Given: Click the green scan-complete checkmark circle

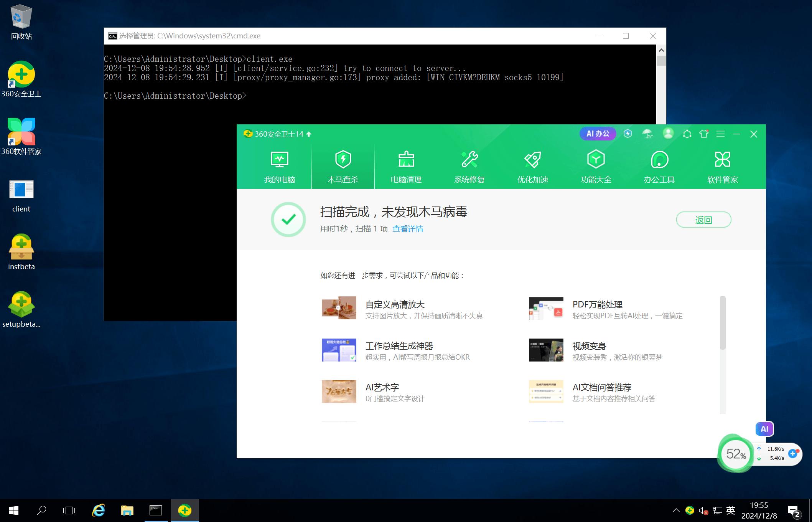Looking at the screenshot, I should (x=288, y=220).
